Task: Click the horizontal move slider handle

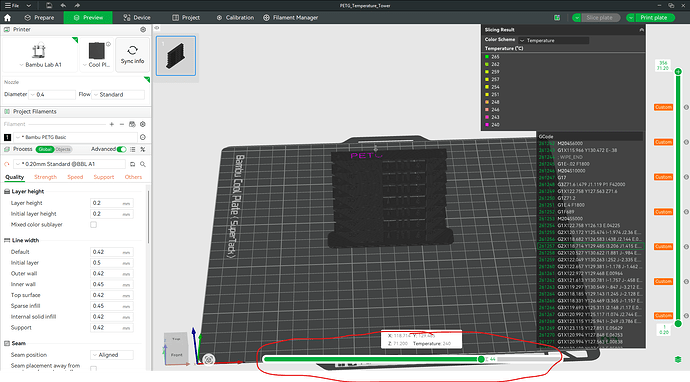Action: [x=481, y=359]
